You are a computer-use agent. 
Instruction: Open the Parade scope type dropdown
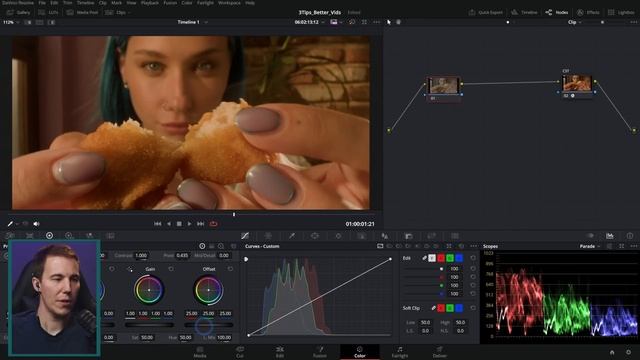(x=590, y=247)
